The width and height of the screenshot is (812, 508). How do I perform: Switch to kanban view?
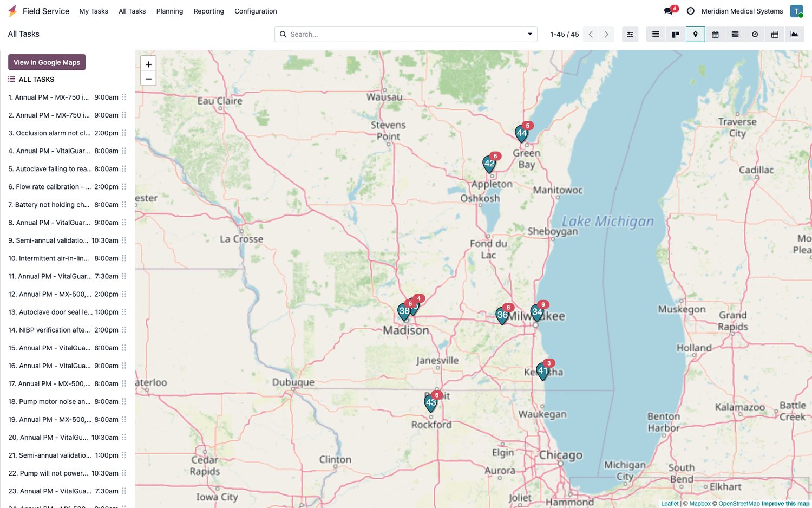pyautogui.click(x=676, y=34)
